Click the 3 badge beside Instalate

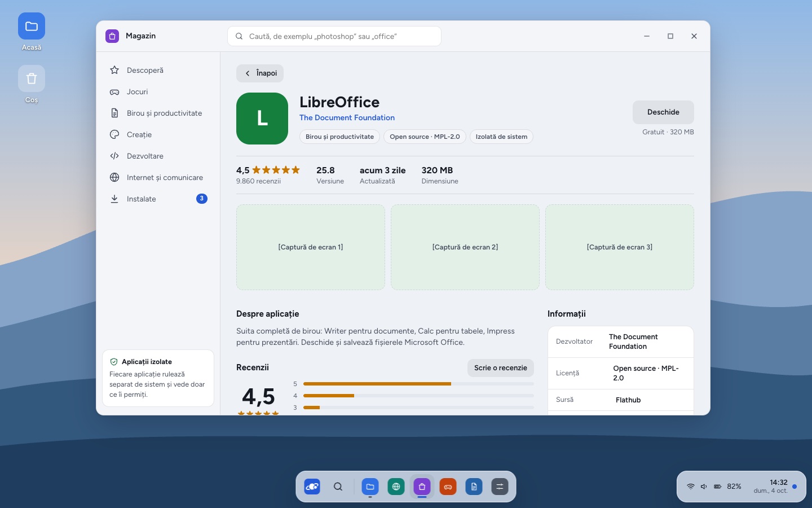202,199
